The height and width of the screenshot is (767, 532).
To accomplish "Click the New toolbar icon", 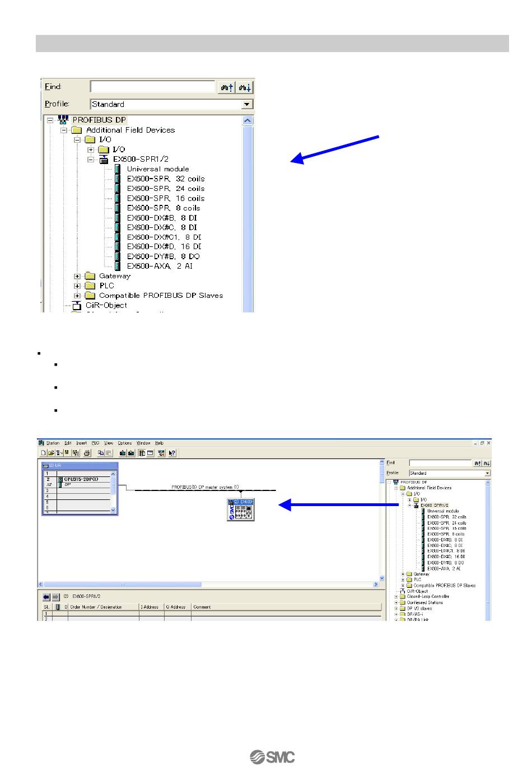I will 43,453.
